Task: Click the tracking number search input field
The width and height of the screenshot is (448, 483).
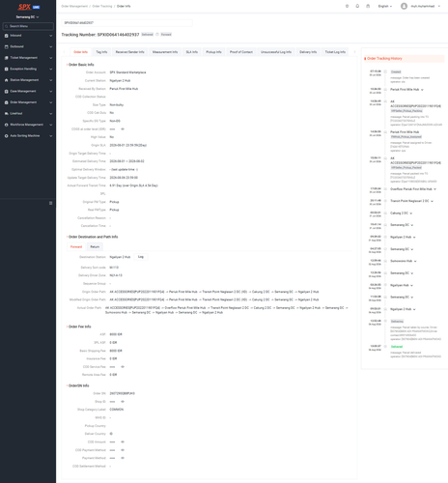Action: tap(127, 23)
